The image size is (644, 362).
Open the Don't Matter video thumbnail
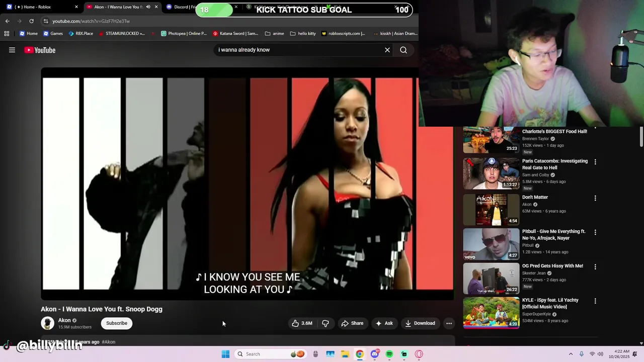(491, 210)
